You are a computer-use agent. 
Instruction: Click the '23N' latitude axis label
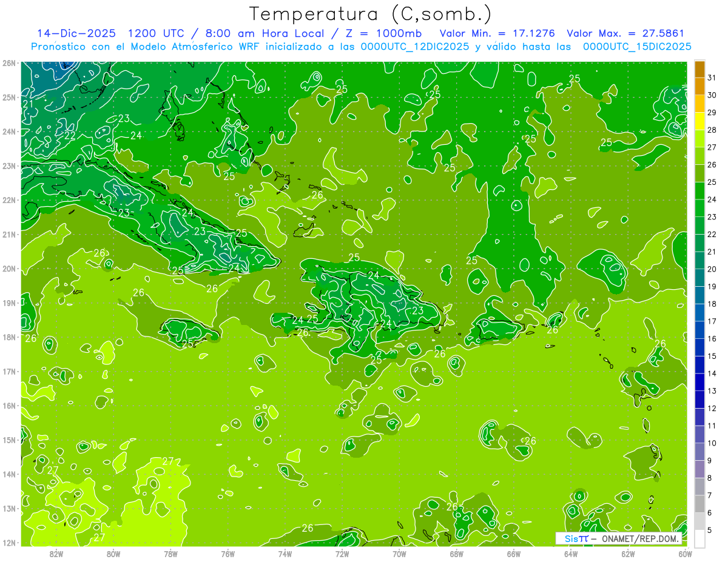pos(8,166)
